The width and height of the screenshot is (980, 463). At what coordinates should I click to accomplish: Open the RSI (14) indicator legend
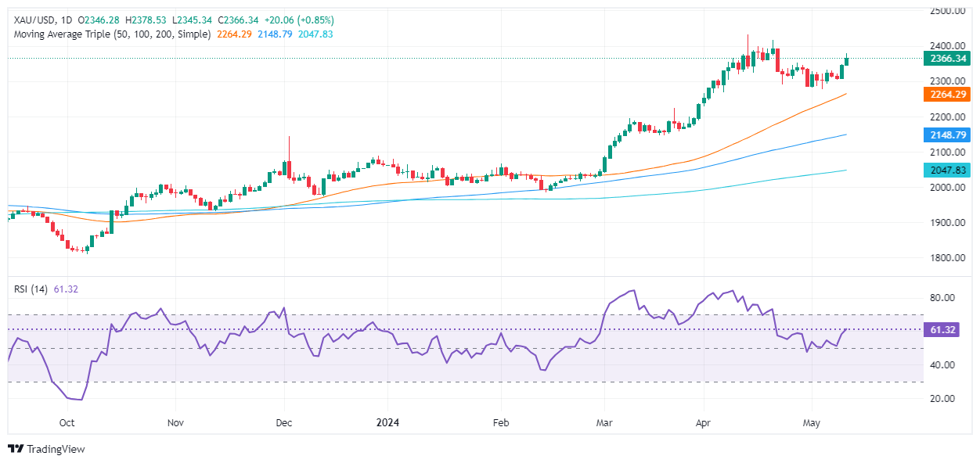pyautogui.click(x=31, y=289)
